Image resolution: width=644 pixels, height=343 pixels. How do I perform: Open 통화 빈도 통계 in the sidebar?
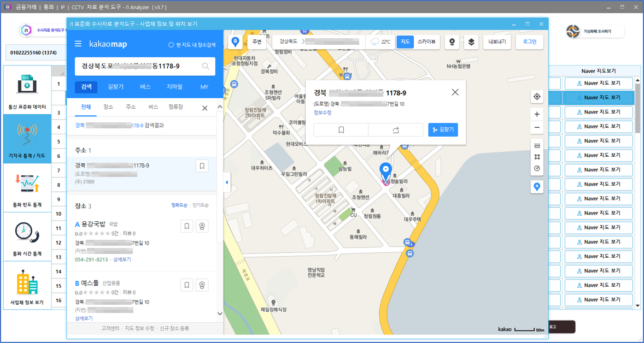[27, 188]
